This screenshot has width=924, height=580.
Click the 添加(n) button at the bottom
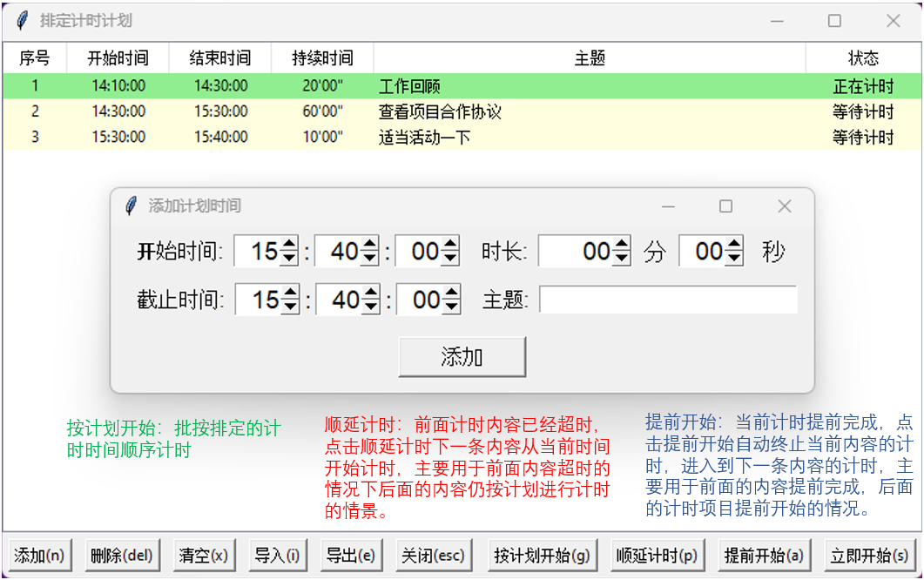(x=39, y=556)
